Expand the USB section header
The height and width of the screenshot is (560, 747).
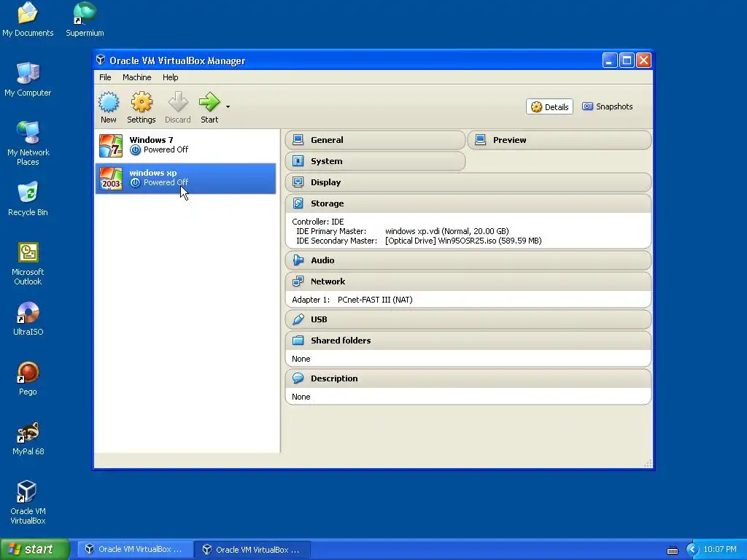(x=468, y=319)
